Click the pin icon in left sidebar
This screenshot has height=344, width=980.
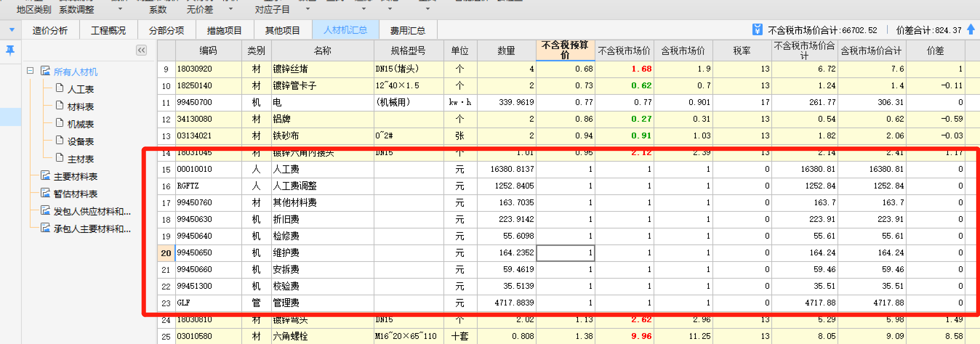click(x=10, y=50)
